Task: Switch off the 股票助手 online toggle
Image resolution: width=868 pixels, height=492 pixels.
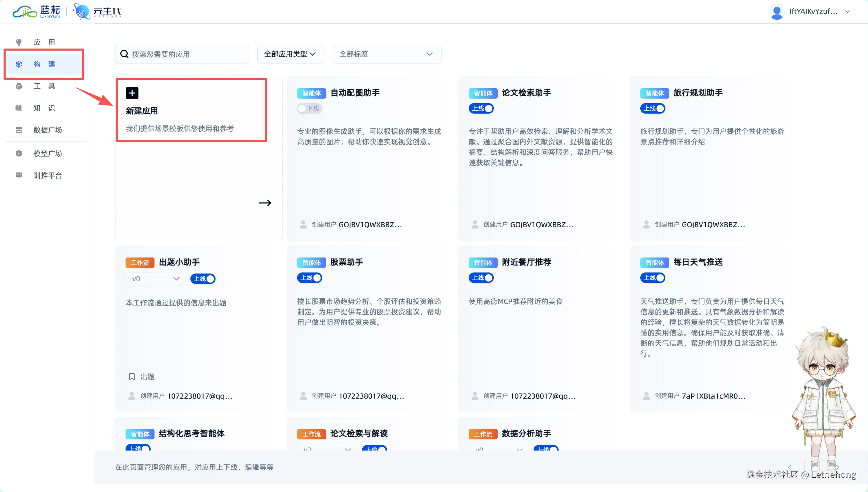Action: [309, 278]
